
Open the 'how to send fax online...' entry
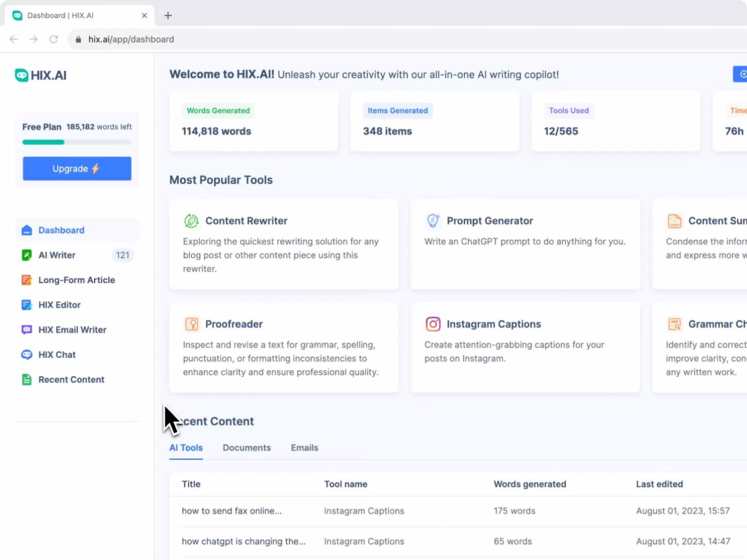(232, 511)
